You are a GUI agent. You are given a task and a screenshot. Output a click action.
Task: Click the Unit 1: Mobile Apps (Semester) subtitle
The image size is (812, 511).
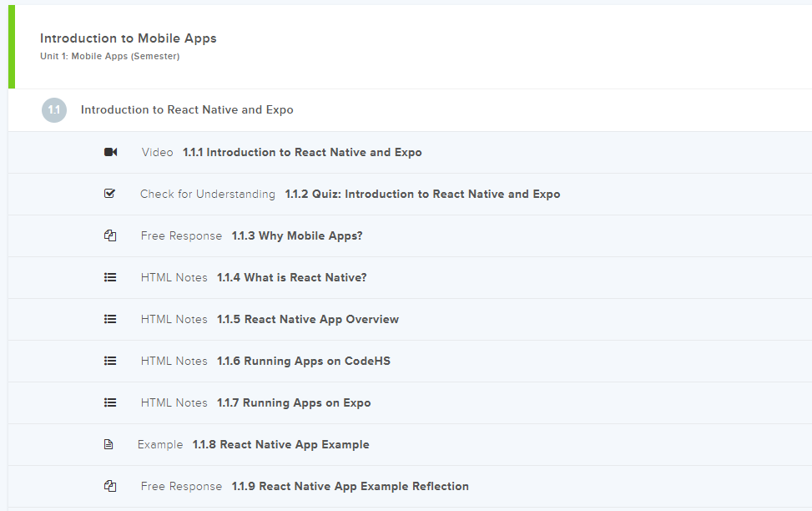(110, 56)
